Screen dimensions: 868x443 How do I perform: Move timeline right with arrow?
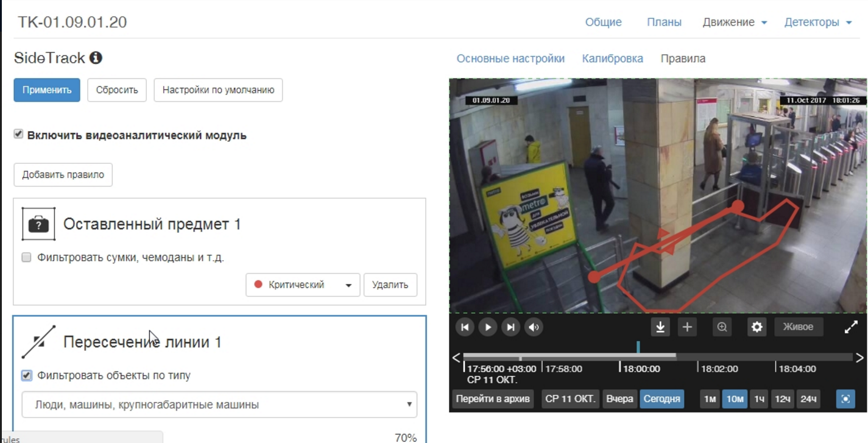click(x=859, y=358)
